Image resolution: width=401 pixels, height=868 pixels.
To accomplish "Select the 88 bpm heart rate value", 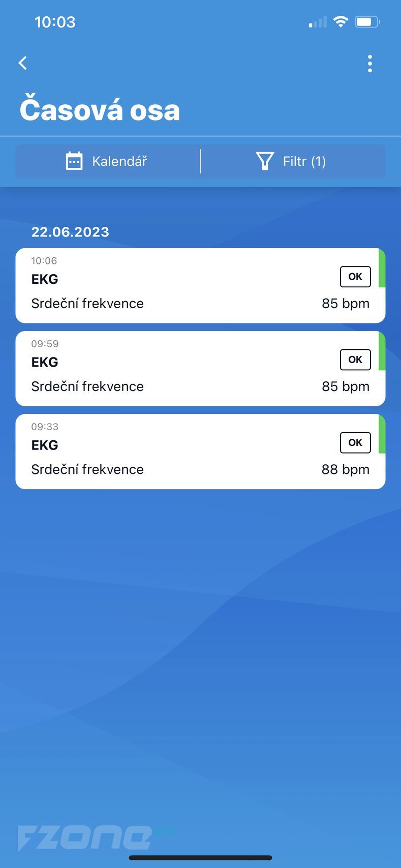I will (345, 469).
